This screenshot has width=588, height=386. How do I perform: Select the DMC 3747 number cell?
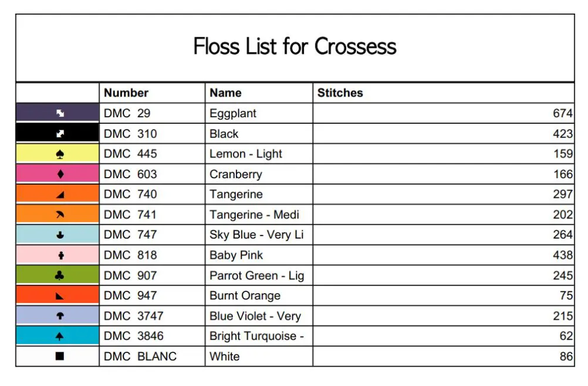click(x=133, y=316)
